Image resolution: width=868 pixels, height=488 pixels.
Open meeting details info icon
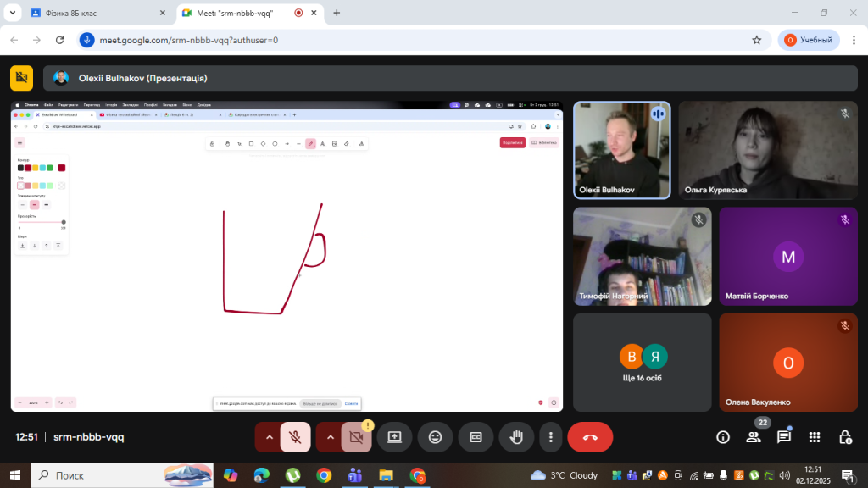722,437
